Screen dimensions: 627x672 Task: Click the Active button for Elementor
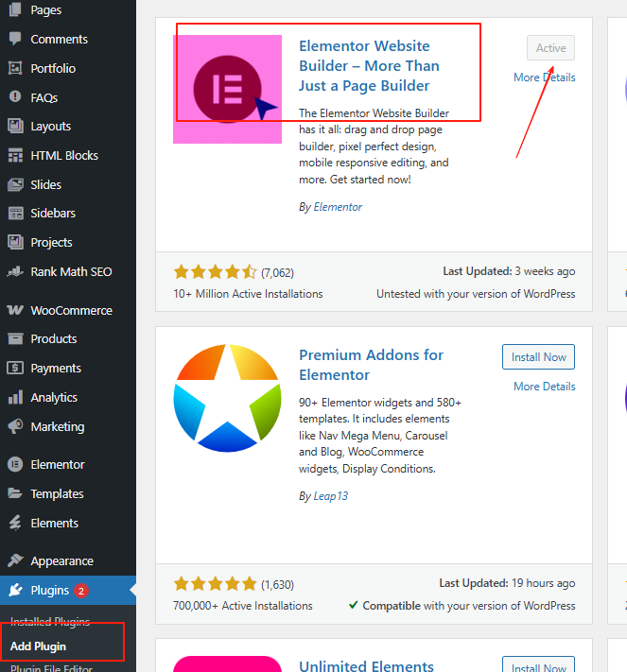(550, 48)
